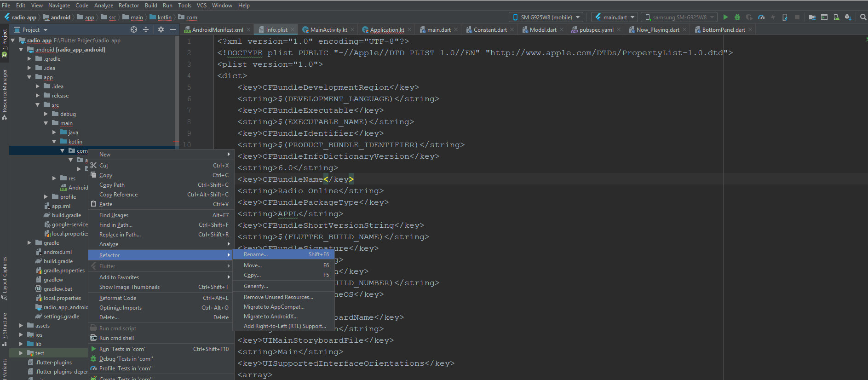Switch to the BottomPanel.dart tab
This screenshot has height=380, width=868.
click(724, 29)
